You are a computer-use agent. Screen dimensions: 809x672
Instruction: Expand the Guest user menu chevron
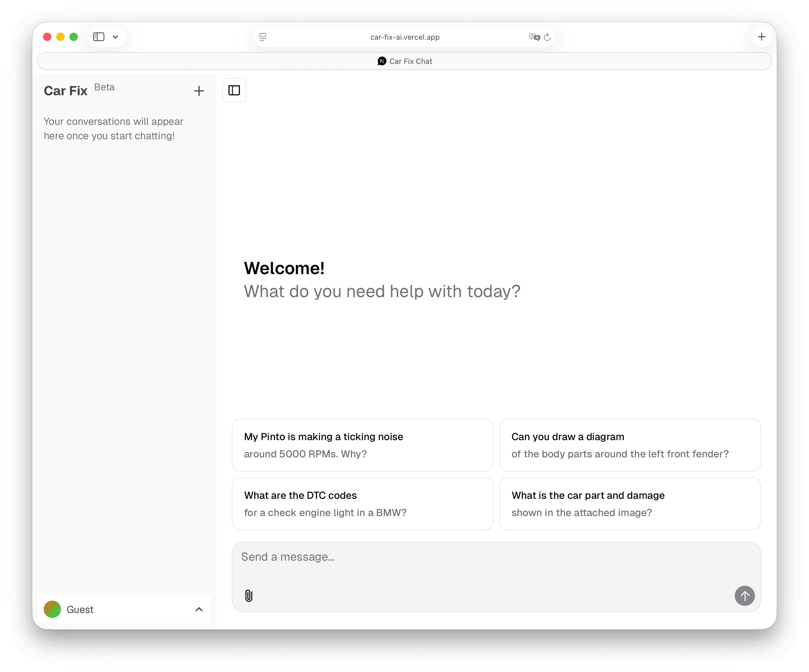coord(199,609)
